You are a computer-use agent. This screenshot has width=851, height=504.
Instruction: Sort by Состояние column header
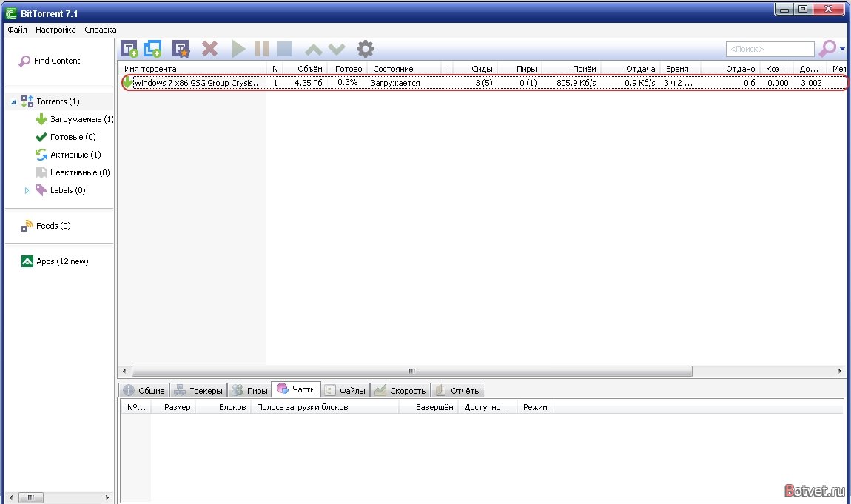tap(404, 69)
